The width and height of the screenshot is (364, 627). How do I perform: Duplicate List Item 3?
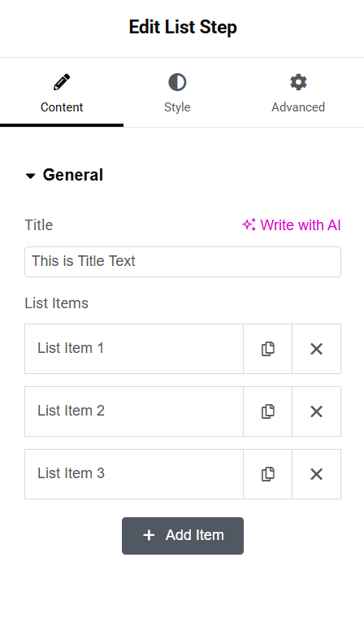267,474
